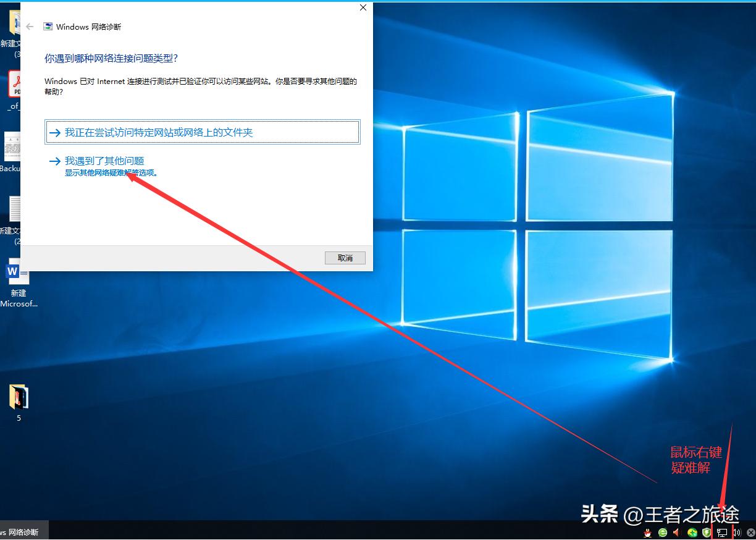756x540 pixels.
Task: Click the '你遇到哪种网络连接问题类型?' heading
Action: point(111,59)
